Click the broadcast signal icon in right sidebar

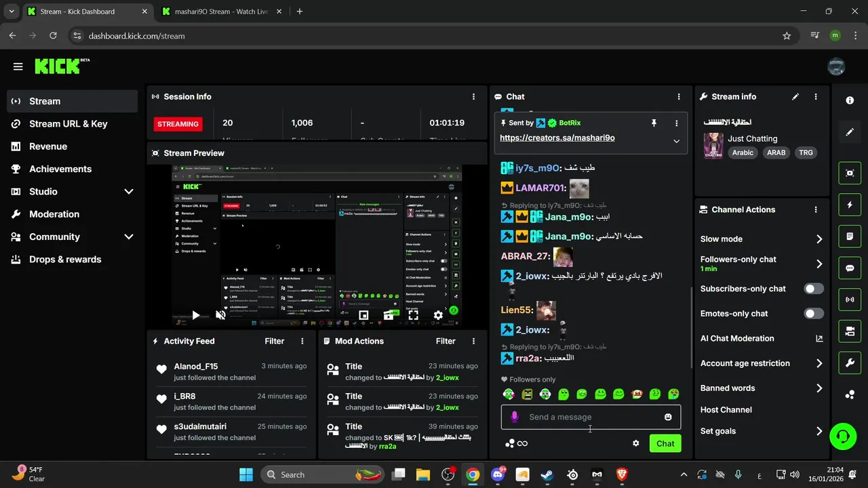coord(850,300)
